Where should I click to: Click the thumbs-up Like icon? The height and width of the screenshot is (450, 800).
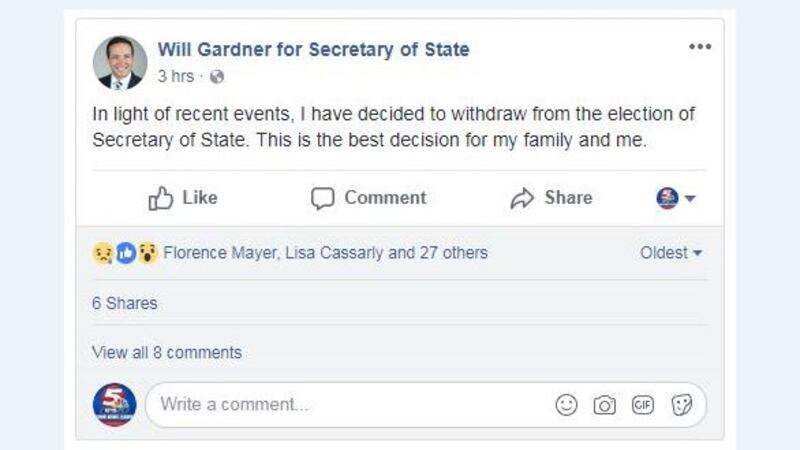tap(161, 199)
